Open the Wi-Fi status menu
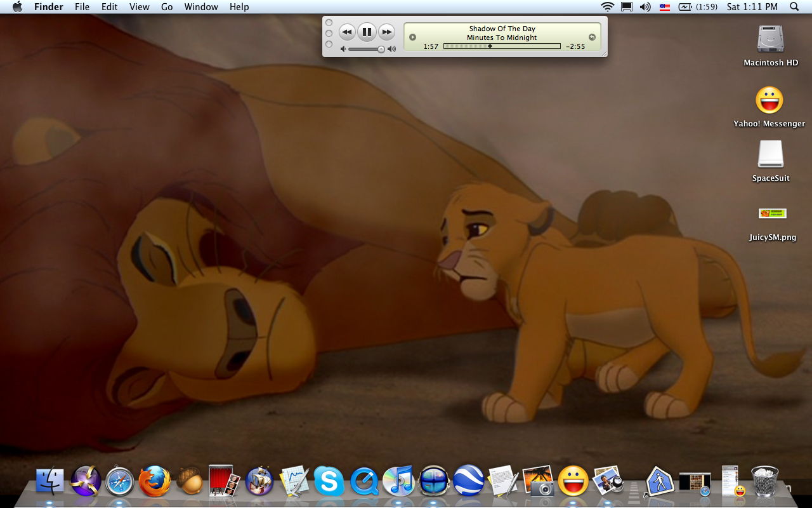The height and width of the screenshot is (508, 812). coord(608,7)
